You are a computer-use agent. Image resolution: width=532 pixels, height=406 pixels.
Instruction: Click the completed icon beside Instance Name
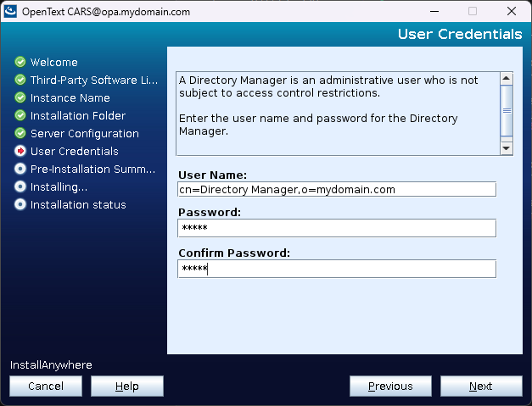(x=20, y=97)
